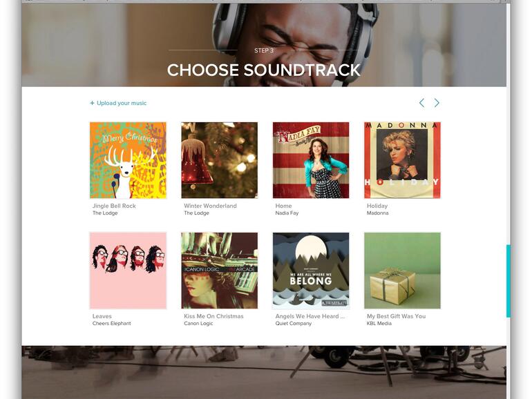Click the plus icon beside Upload your music
This screenshot has height=399, width=532.
[92, 103]
